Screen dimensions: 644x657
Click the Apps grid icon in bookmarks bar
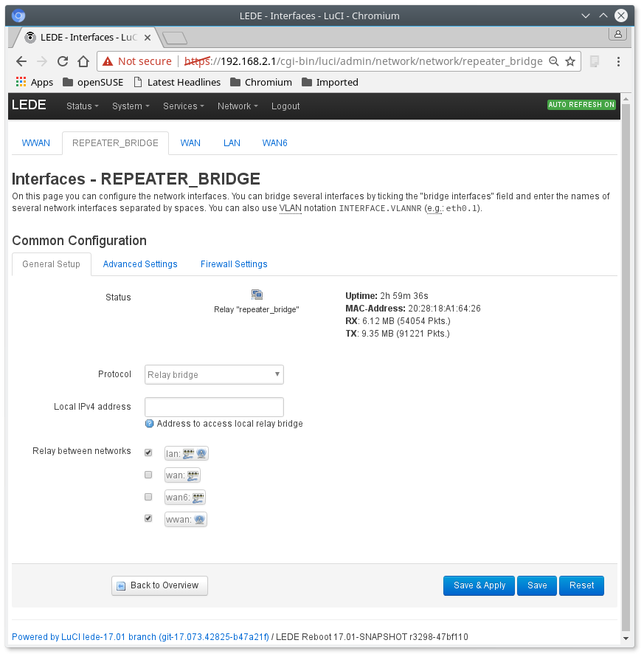[21, 82]
